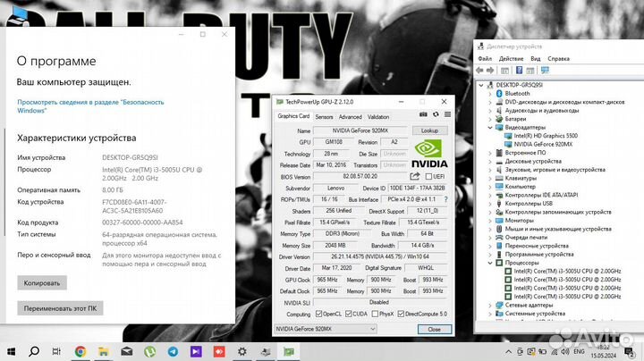Click the Копировать button
The width and height of the screenshot is (644, 361).
[x=42, y=282]
